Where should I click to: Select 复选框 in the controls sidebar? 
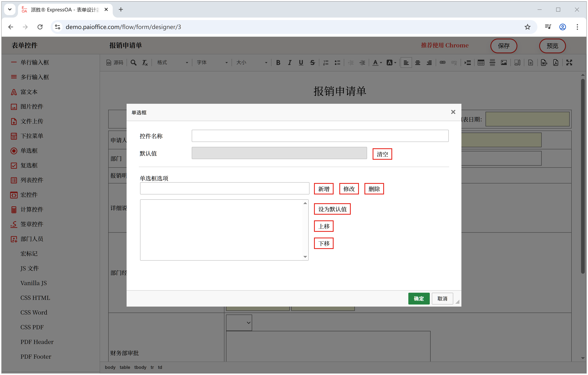click(29, 165)
